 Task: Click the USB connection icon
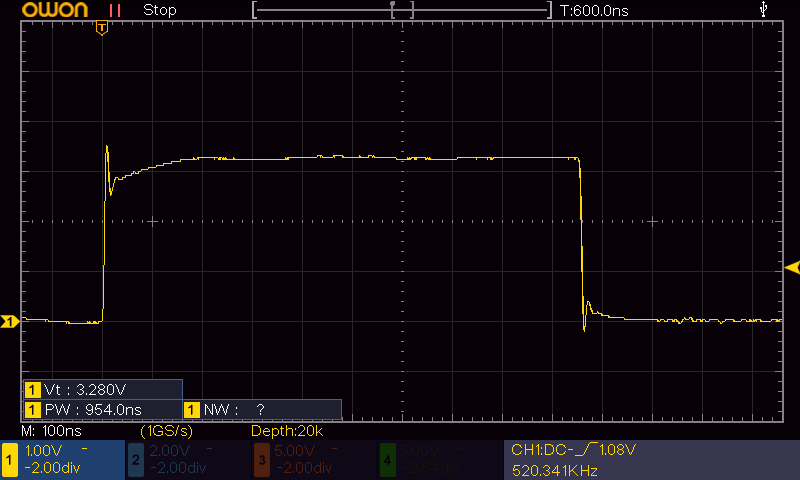765,9
